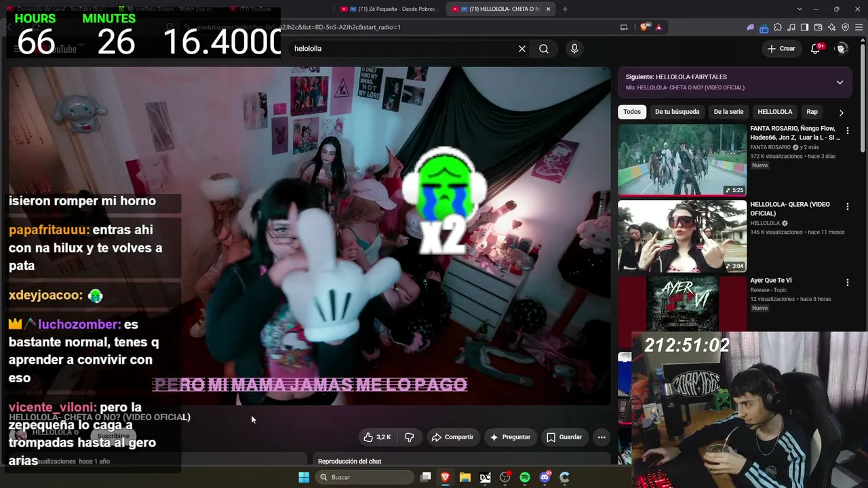The width and height of the screenshot is (868, 488).
Task: Save the video with Guardar button
Action: coord(564,437)
